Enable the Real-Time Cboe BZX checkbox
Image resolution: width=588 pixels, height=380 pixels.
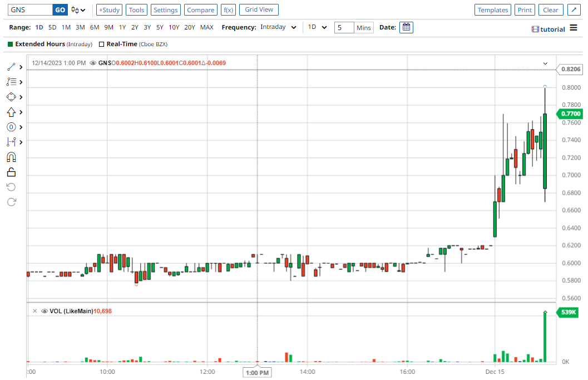click(102, 45)
